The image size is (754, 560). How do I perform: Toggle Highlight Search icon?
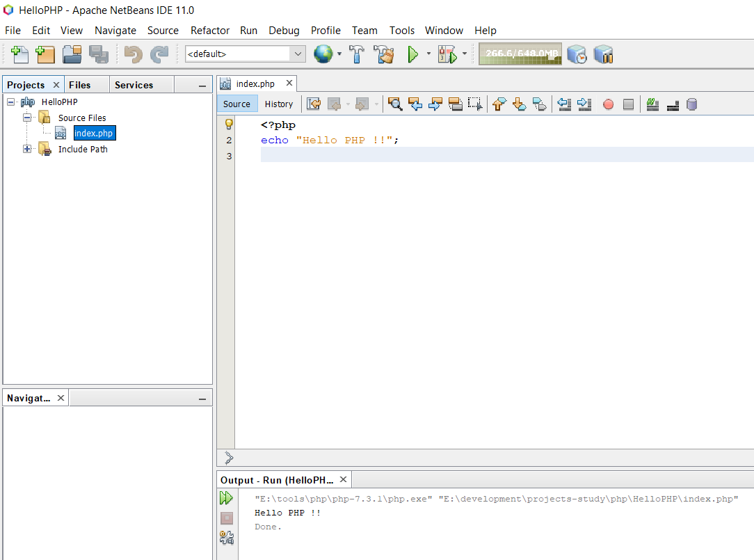[455, 104]
